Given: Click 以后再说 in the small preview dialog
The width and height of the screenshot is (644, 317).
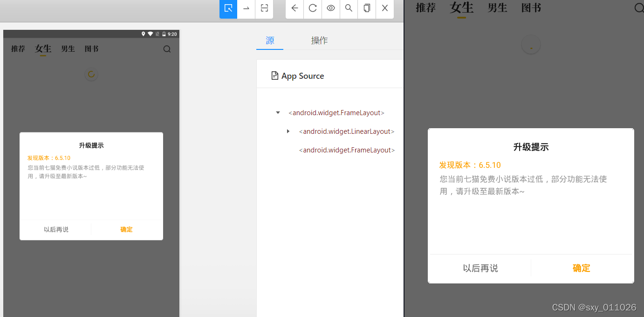Looking at the screenshot, I should click(x=56, y=229).
